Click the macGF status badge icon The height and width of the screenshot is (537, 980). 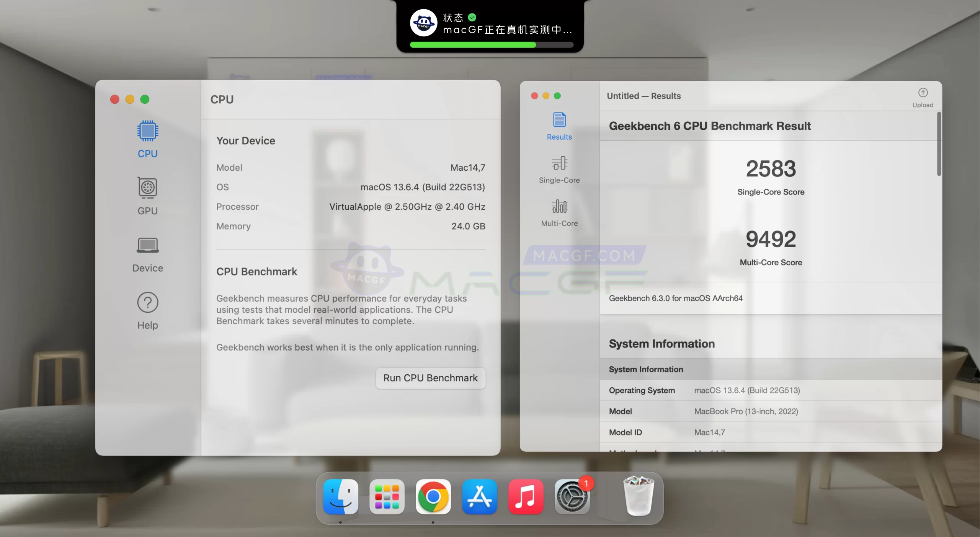[423, 23]
